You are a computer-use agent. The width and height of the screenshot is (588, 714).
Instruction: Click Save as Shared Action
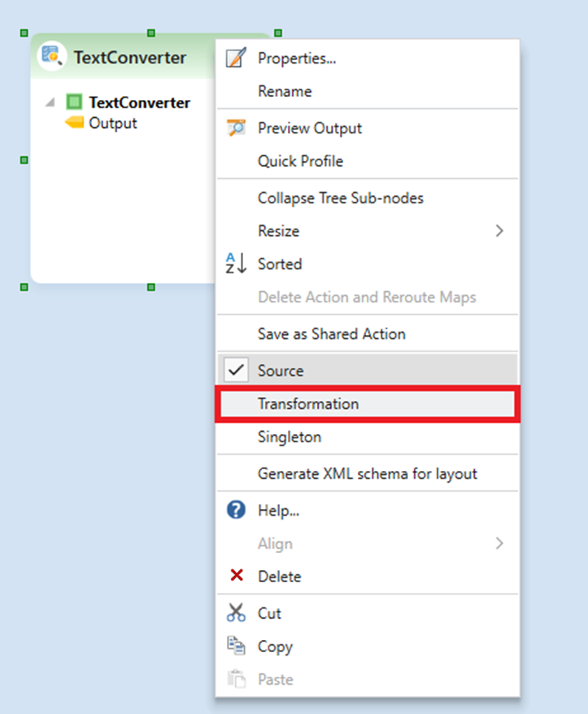pos(331,333)
